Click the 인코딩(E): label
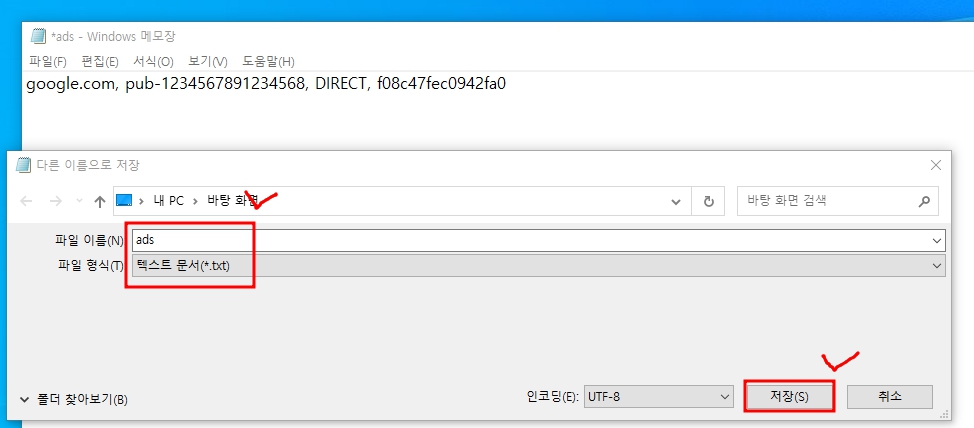The height and width of the screenshot is (428, 974). pyautogui.click(x=553, y=396)
